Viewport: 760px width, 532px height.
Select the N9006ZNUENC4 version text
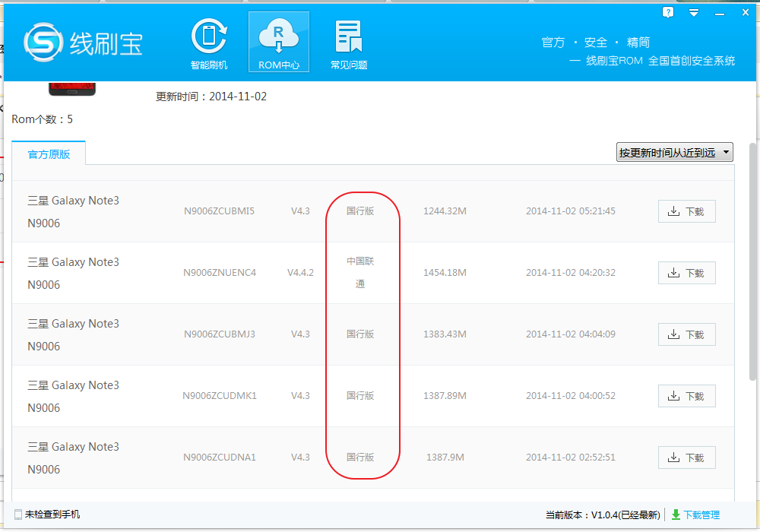(220, 273)
